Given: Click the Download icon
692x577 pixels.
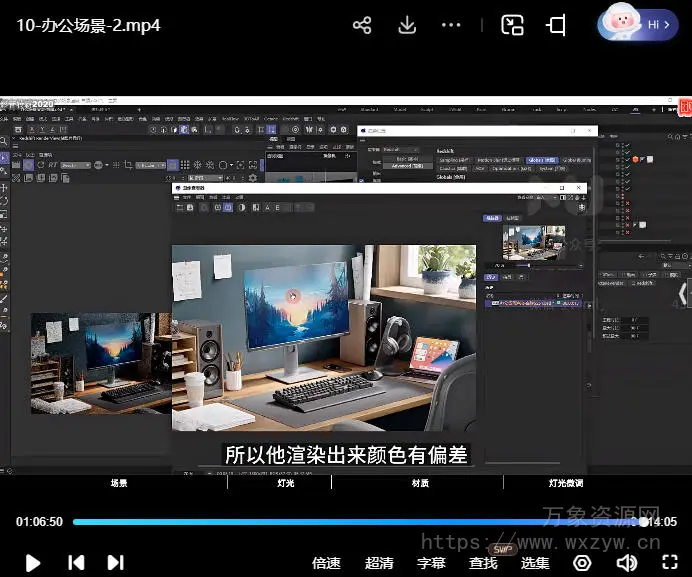Looking at the screenshot, I should (407, 25).
